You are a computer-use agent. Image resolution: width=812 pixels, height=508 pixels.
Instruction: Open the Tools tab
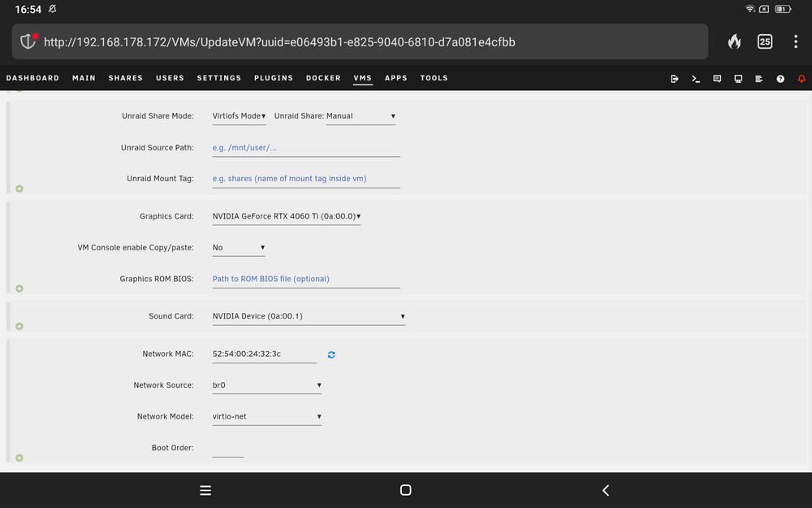point(434,78)
